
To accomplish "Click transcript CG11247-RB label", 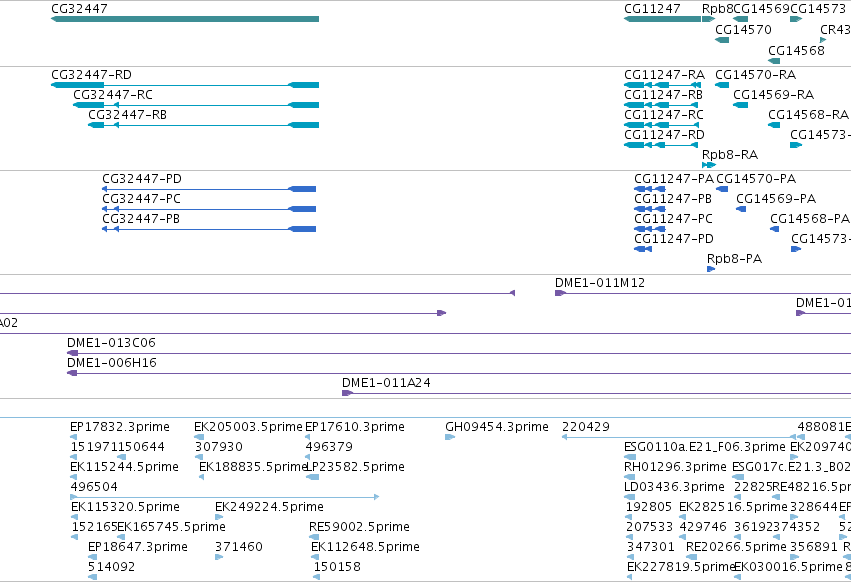I will (663, 94).
